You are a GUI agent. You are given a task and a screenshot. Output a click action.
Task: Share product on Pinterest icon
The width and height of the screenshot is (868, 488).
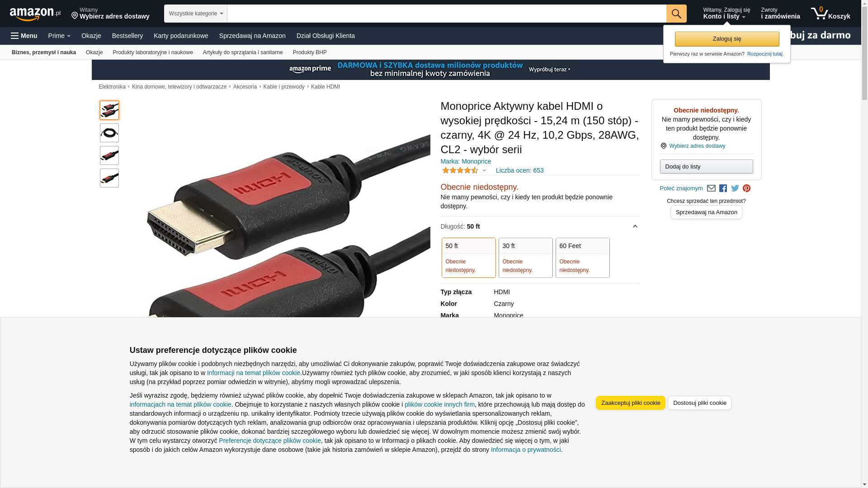click(746, 188)
